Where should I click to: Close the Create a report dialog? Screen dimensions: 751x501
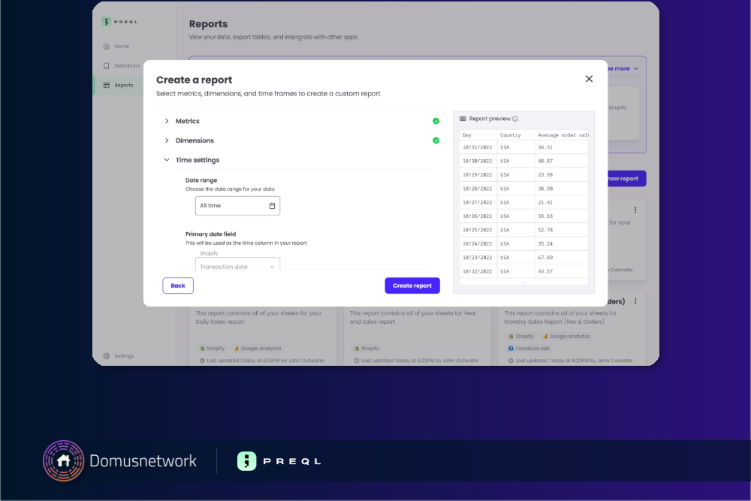(589, 79)
